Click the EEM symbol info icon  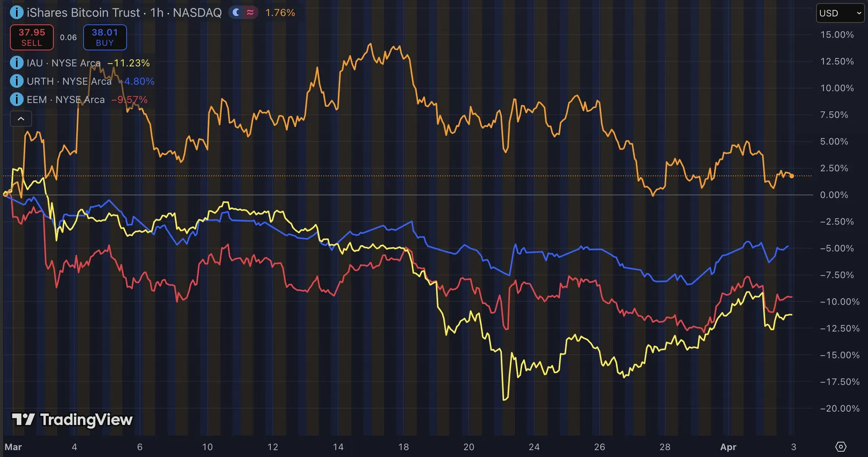coord(16,99)
